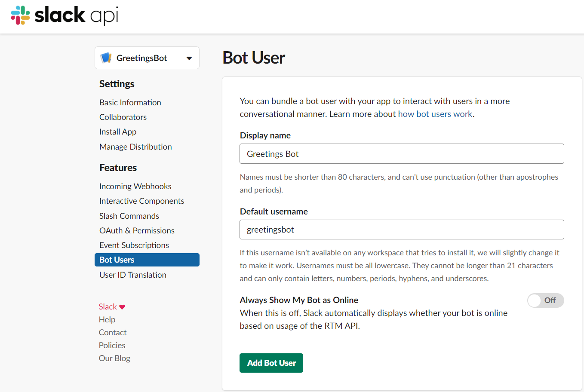Open Slash Commands feature page
Viewport: 584px width, 392px height.
(x=129, y=216)
